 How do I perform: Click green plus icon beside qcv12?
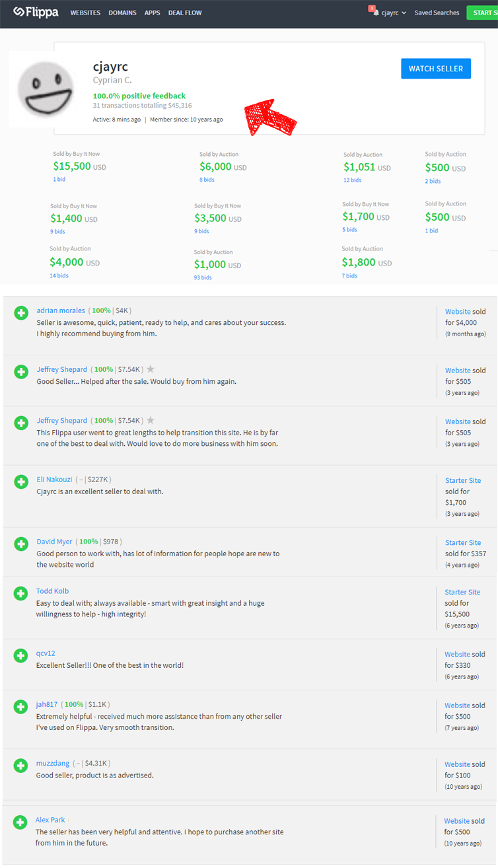click(21, 655)
